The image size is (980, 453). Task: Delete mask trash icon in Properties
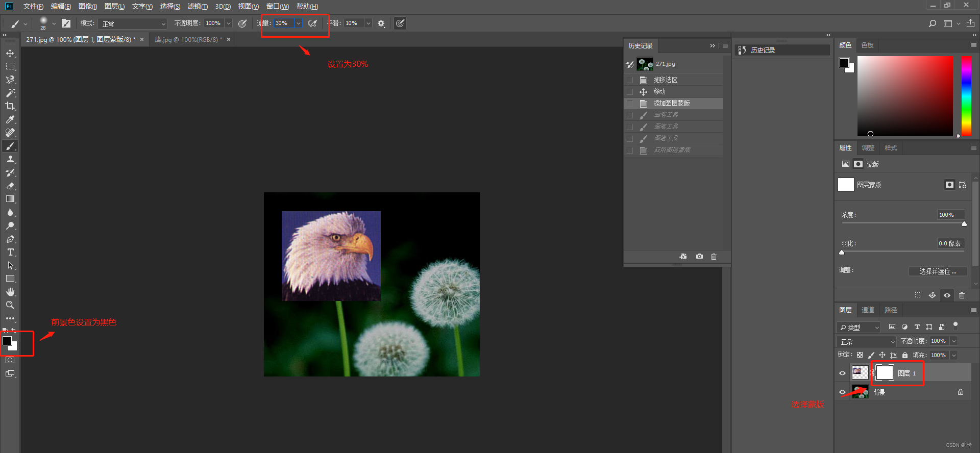pos(962,295)
